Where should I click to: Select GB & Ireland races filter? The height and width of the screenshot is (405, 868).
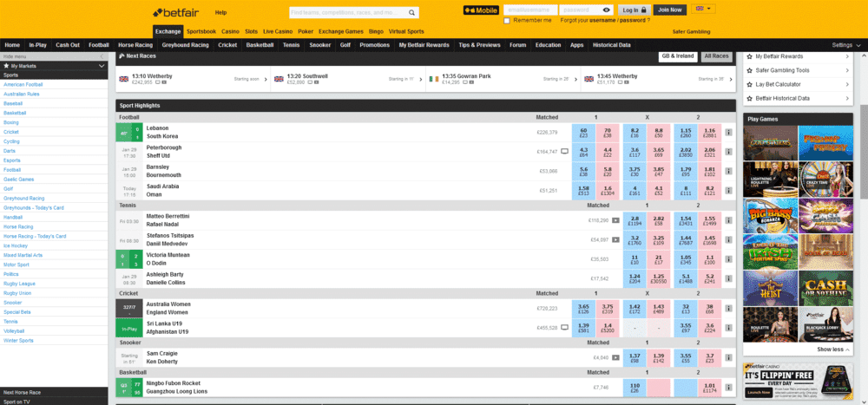[679, 56]
